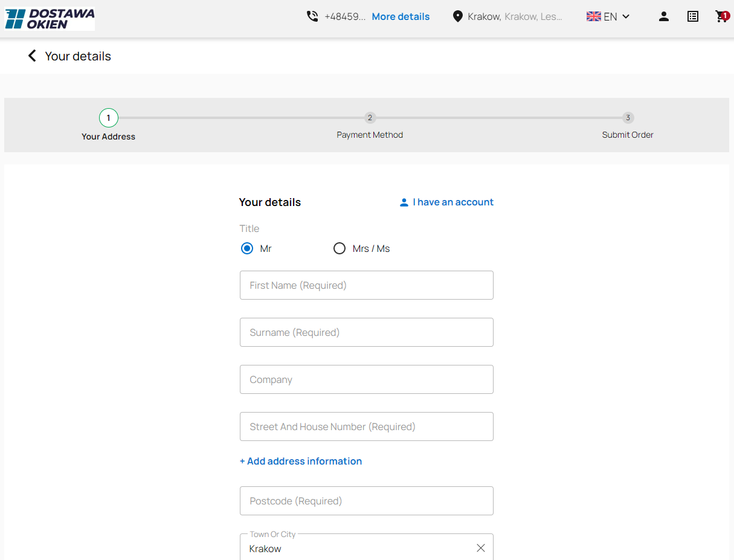734x560 pixels.
Task: Open the EN language dropdown
Action: click(x=610, y=16)
